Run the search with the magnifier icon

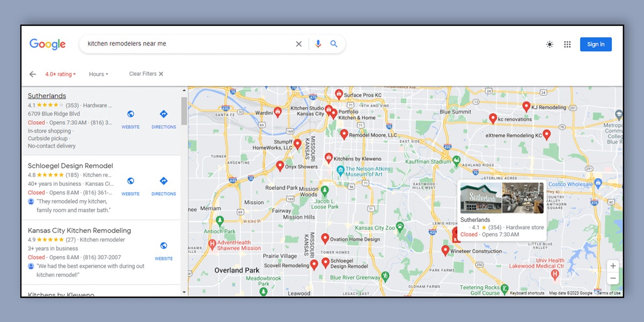[x=334, y=44]
